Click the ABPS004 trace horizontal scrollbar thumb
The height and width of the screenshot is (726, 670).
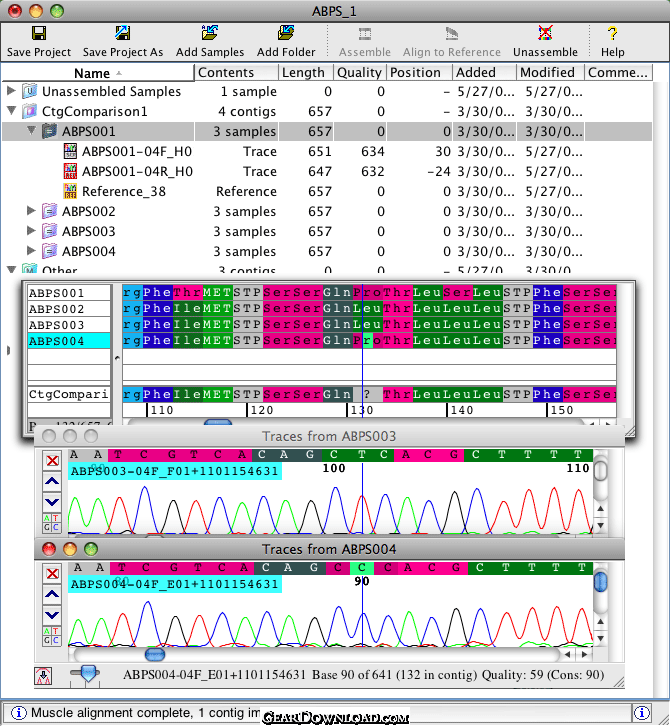click(x=155, y=654)
